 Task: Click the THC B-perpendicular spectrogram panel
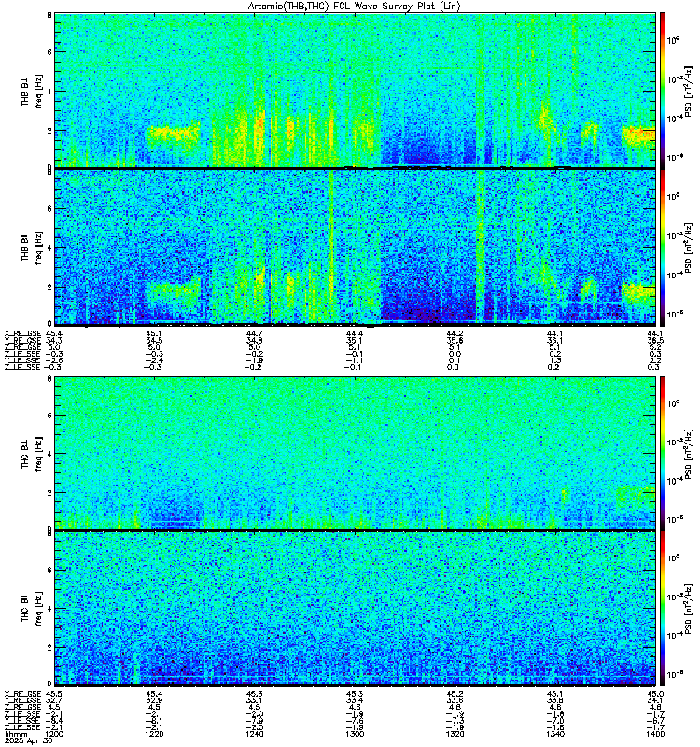(x=355, y=453)
